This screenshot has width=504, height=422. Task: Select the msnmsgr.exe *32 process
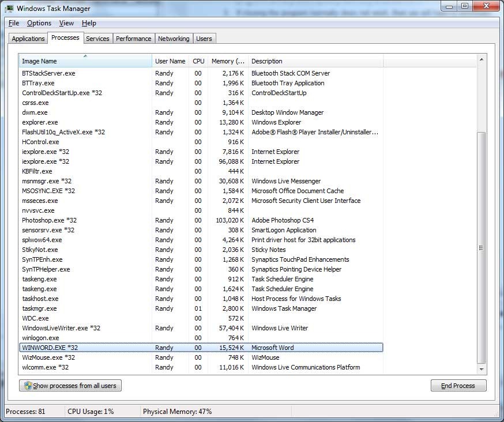(201, 181)
